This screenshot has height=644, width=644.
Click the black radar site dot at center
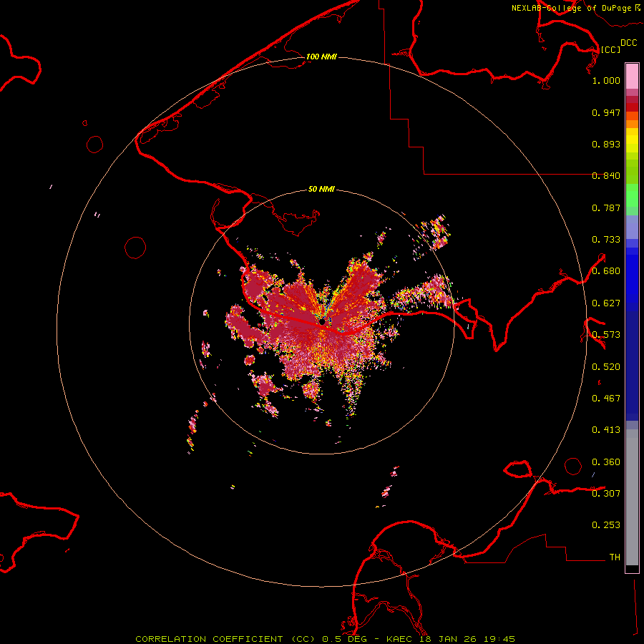pos(322,321)
